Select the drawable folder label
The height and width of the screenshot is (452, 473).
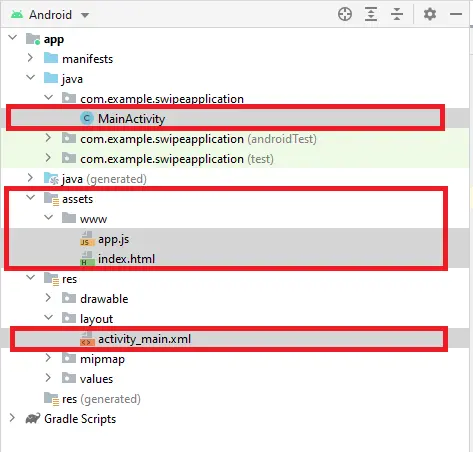tap(104, 299)
